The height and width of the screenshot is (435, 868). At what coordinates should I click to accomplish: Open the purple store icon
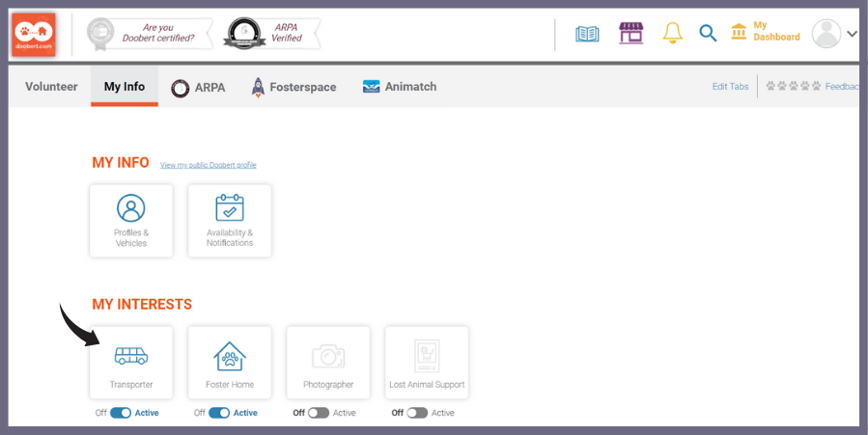coord(631,33)
